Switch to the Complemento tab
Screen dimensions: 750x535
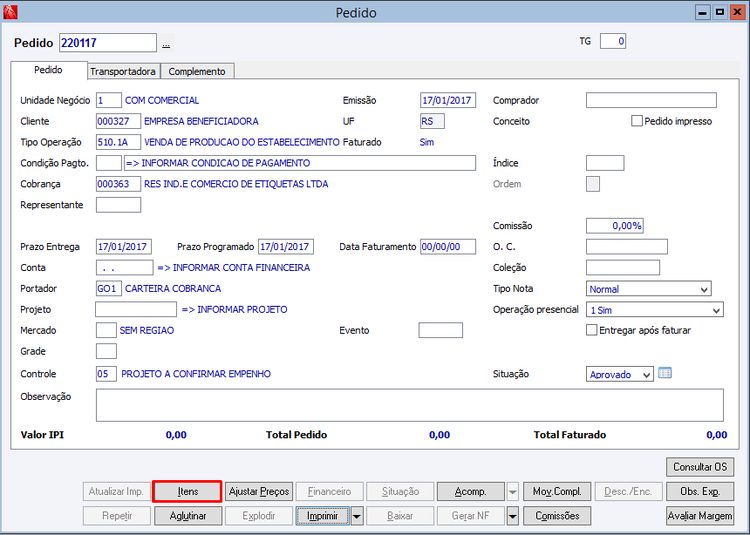pyautogui.click(x=197, y=71)
